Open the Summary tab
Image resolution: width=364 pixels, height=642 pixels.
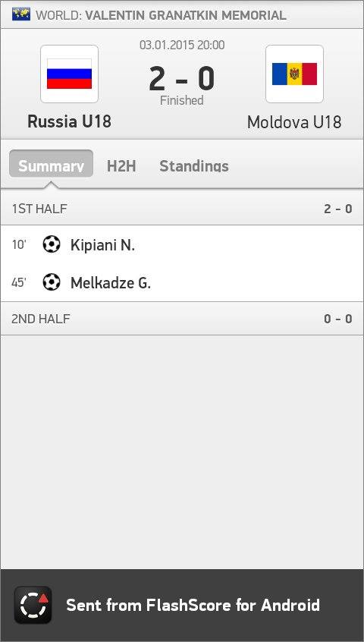pos(51,164)
